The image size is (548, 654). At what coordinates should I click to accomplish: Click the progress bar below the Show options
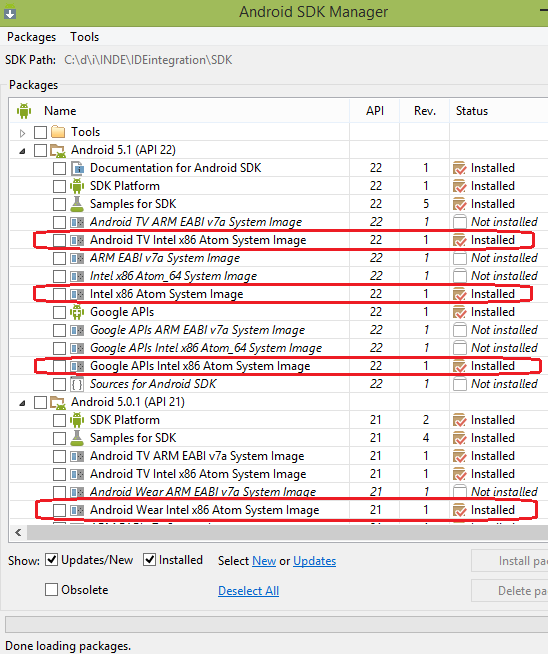point(277,625)
